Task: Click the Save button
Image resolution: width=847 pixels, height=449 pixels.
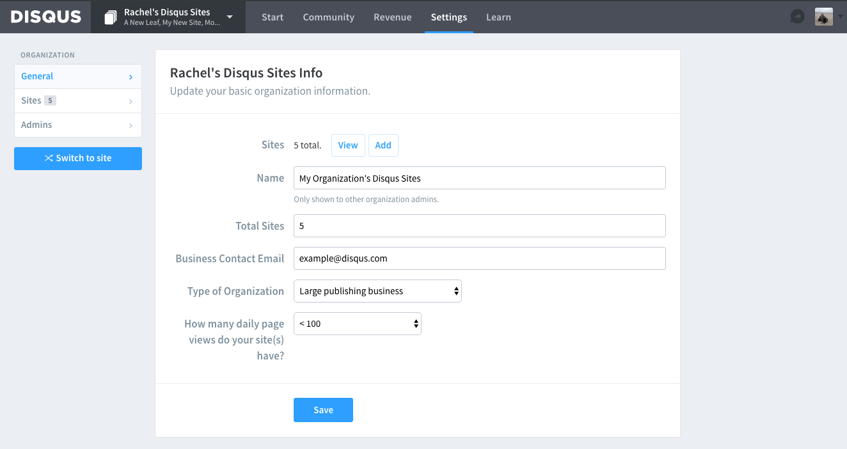Action: click(323, 410)
